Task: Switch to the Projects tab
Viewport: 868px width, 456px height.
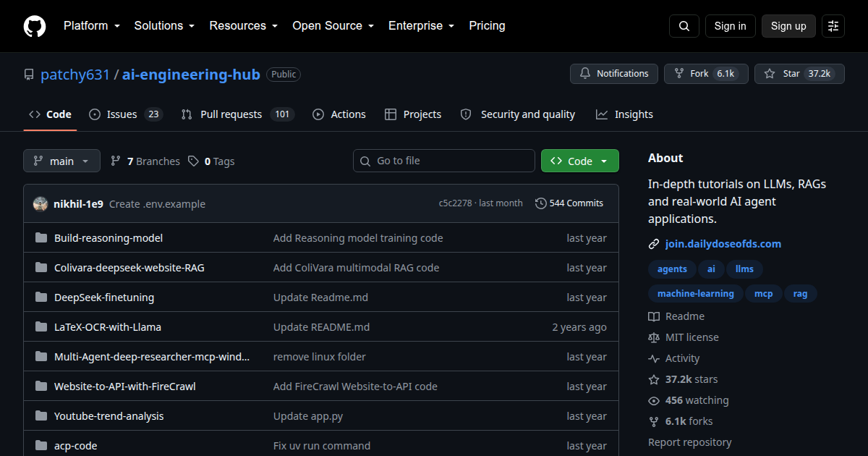Action: click(x=413, y=114)
